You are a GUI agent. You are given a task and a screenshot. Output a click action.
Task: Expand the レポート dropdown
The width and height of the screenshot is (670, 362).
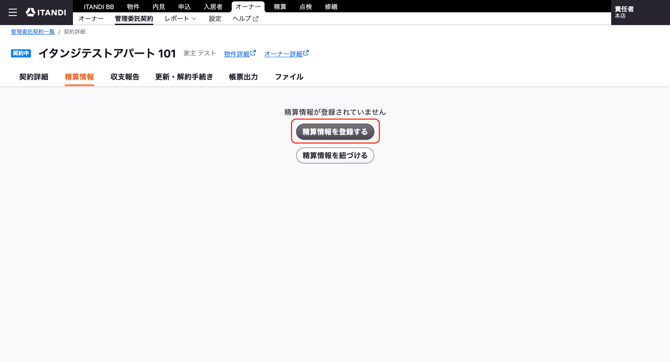tap(180, 19)
